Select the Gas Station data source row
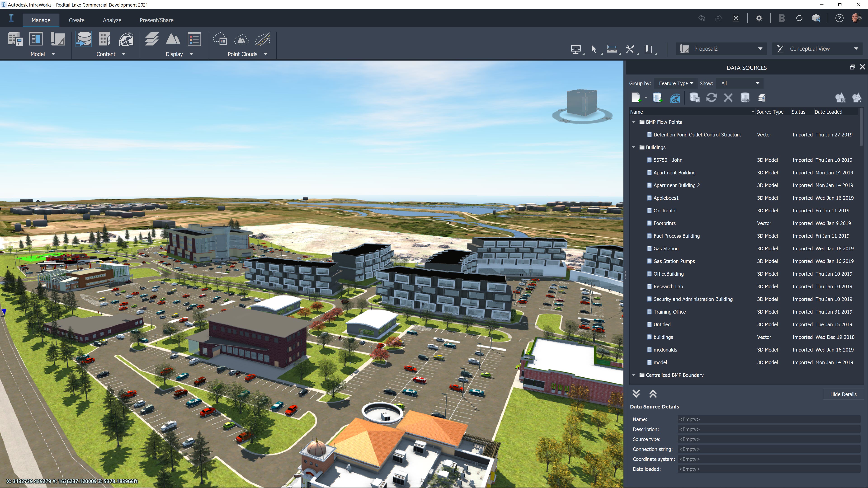 pyautogui.click(x=665, y=248)
